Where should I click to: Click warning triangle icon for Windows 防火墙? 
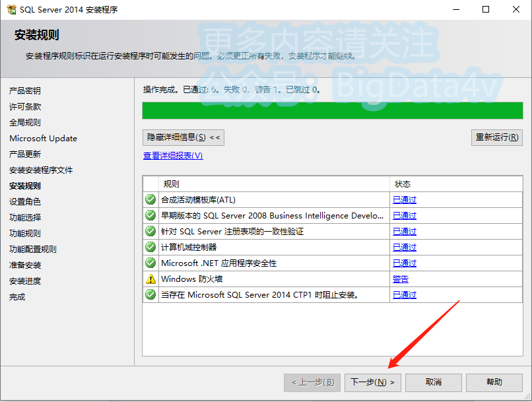pyautogui.click(x=150, y=279)
